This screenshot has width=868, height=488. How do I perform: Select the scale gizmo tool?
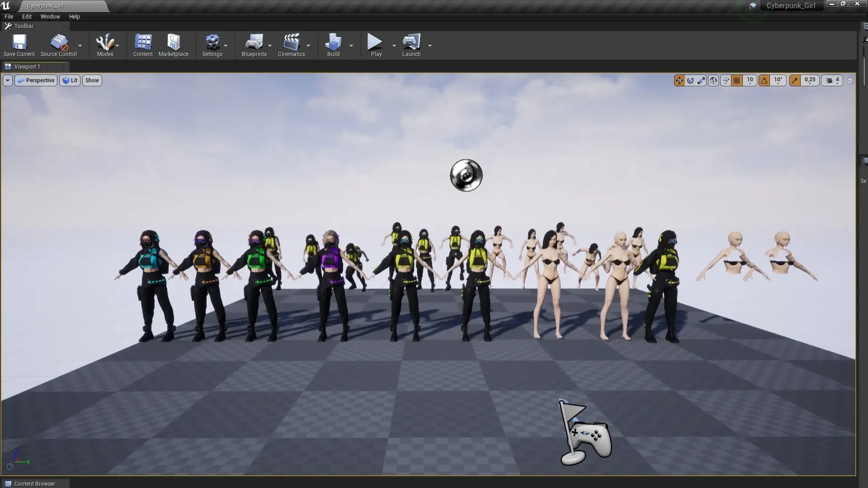click(701, 80)
